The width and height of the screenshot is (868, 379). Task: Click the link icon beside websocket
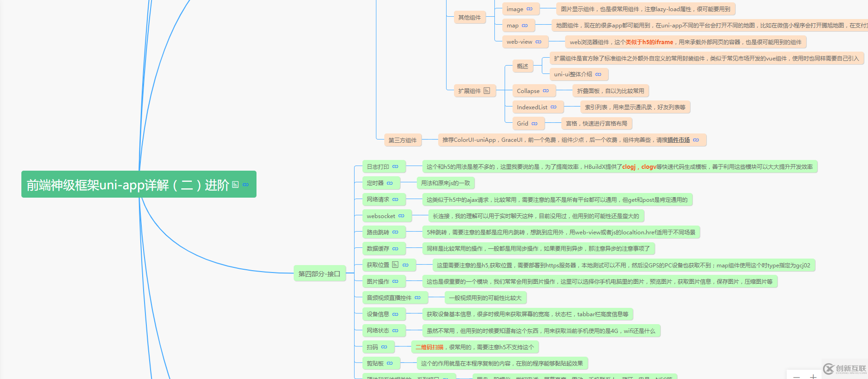401,216
